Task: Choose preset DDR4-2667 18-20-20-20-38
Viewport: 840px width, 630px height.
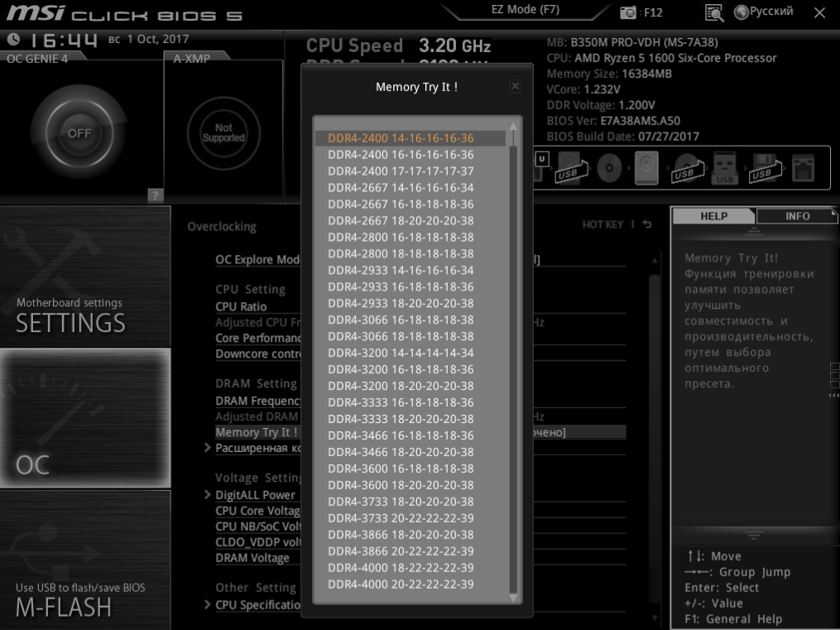Action: click(x=410, y=221)
